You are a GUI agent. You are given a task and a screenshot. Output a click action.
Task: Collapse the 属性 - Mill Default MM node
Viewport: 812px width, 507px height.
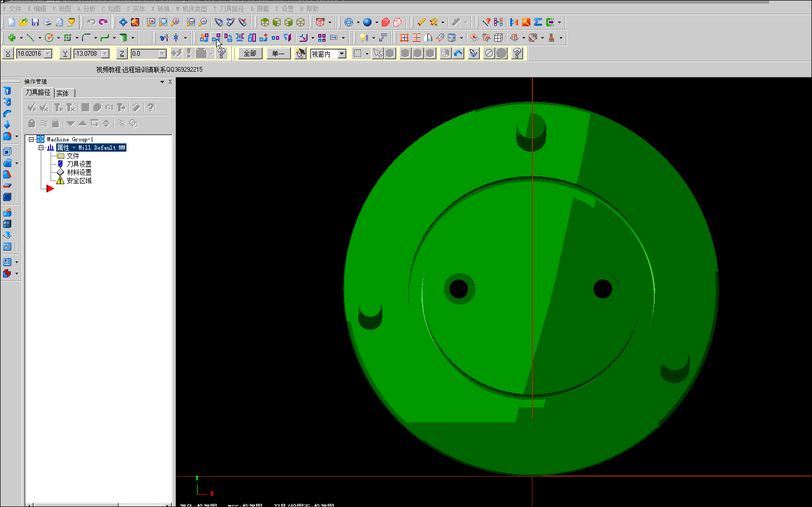(41, 148)
